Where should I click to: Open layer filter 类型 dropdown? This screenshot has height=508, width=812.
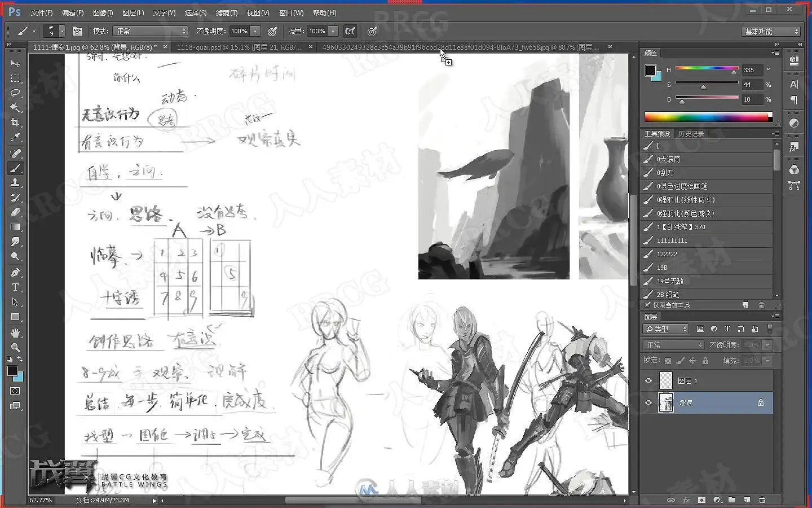click(667, 329)
